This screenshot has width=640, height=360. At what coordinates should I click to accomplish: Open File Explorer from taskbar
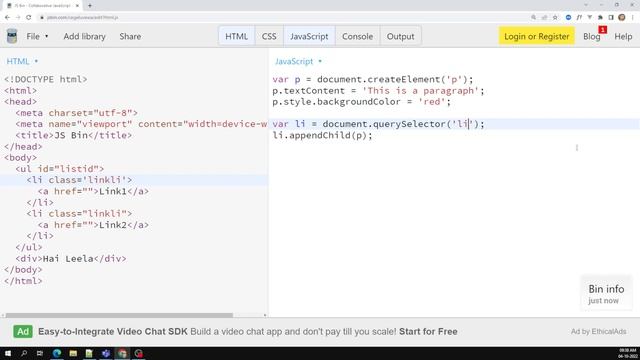pos(73,353)
